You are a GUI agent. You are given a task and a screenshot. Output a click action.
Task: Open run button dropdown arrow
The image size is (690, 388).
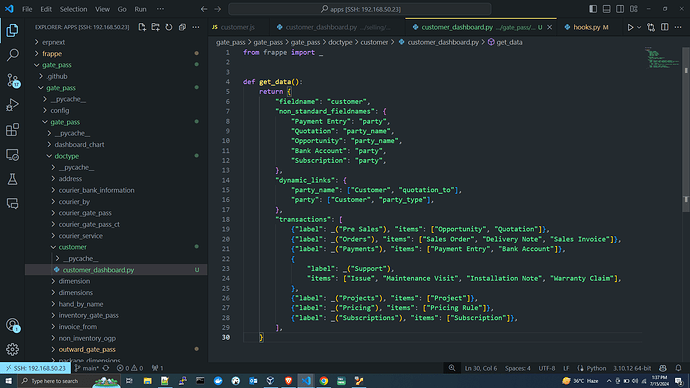click(639, 27)
